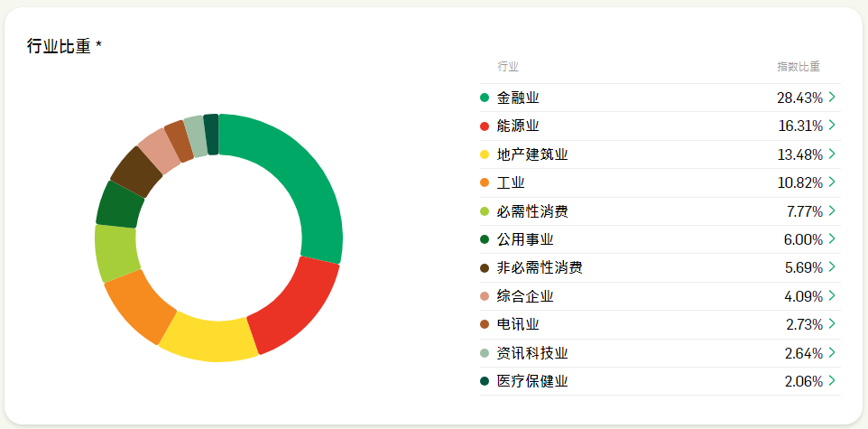Click the green 金融业 legend dot
The height and width of the screenshot is (429, 868).
click(x=485, y=98)
